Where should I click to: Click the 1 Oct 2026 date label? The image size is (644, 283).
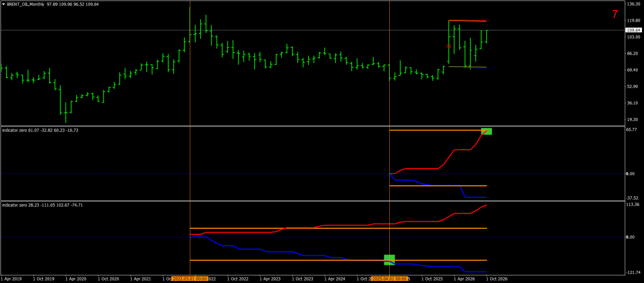click(x=497, y=278)
